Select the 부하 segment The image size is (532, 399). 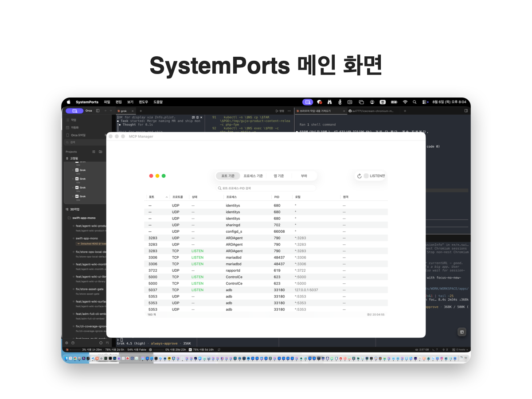tap(304, 176)
